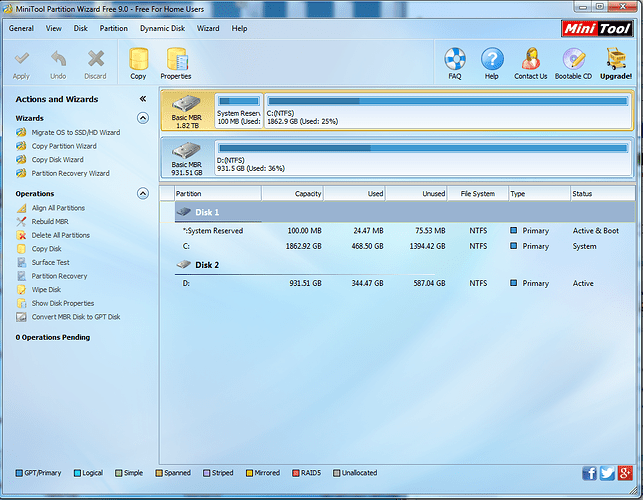
Task: Select the *:System Reserved partition row
Action: [x=397, y=231]
